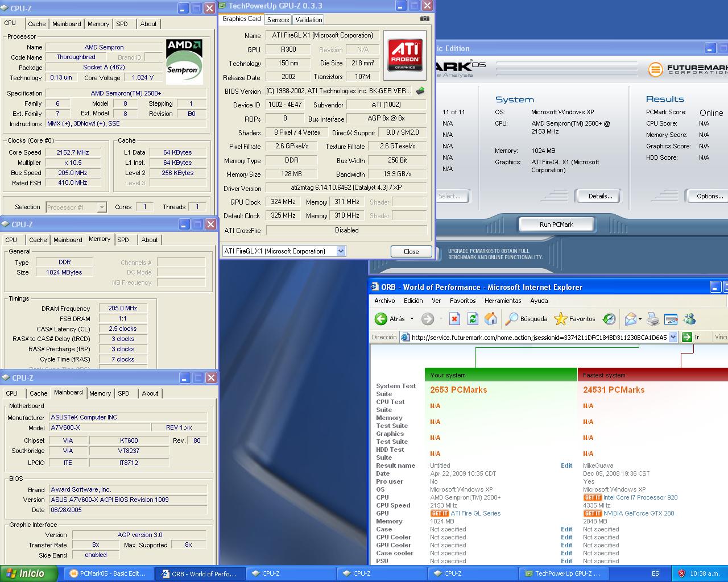Click the GPU-Z screenshot camera icon
The width and height of the screenshot is (728, 582).
click(x=424, y=19)
